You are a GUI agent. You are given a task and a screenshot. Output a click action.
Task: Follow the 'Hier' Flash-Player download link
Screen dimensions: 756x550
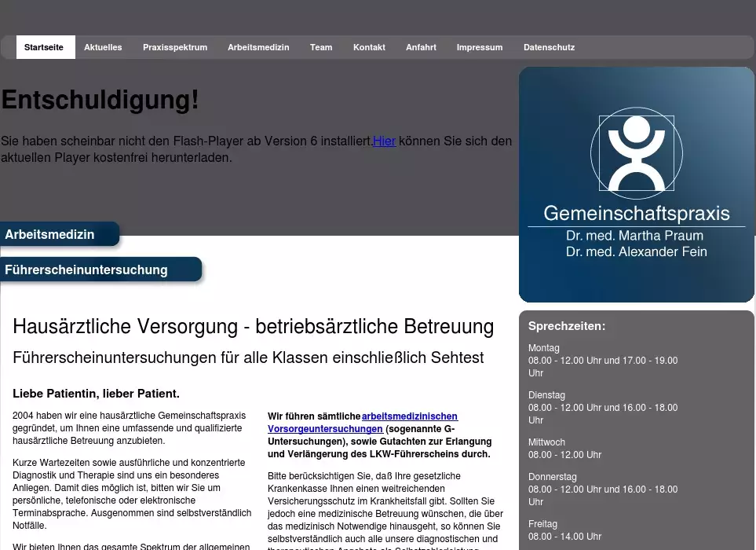pos(384,141)
